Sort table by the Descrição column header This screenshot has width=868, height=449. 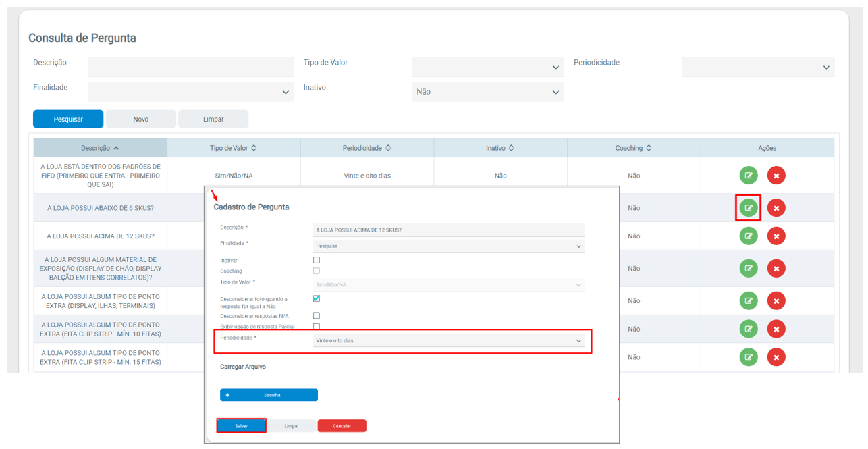pos(100,148)
